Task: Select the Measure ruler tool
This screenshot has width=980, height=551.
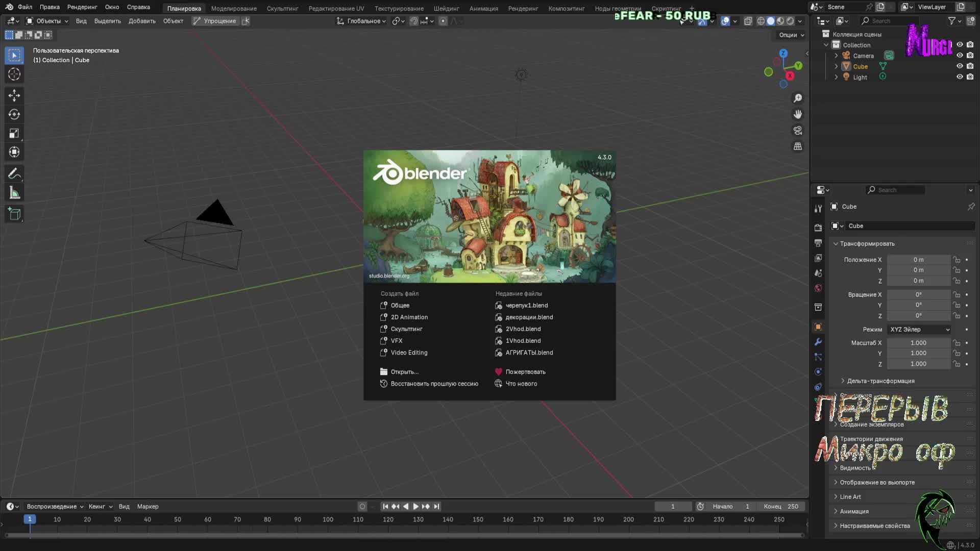Action: pyautogui.click(x=14, y=193)
